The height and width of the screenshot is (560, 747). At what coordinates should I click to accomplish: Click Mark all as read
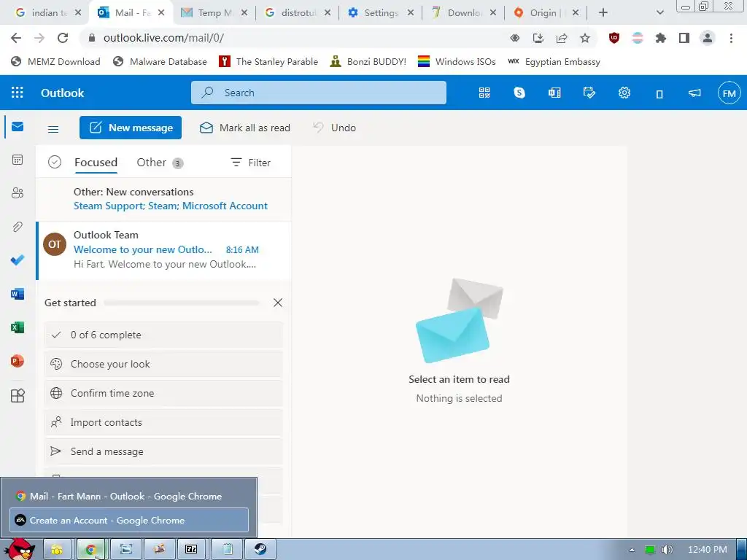pos(245,128)
